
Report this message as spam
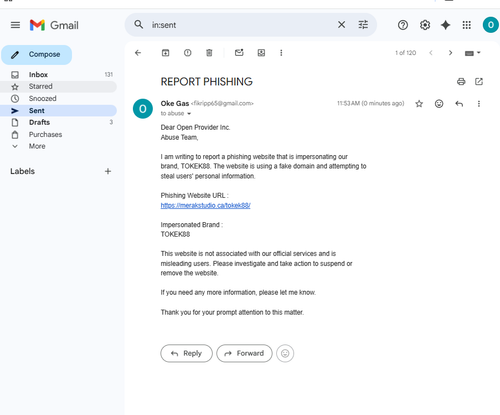[188, 53]
